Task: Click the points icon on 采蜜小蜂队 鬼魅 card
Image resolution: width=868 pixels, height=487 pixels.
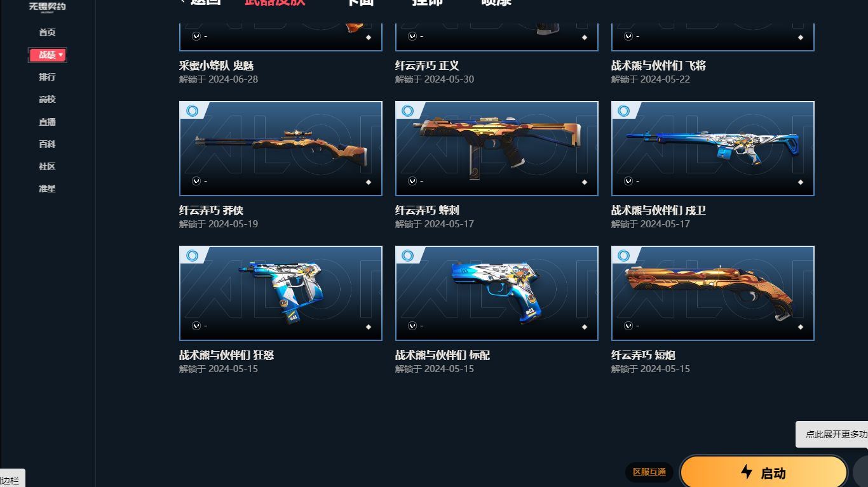Action: [196, 36]
